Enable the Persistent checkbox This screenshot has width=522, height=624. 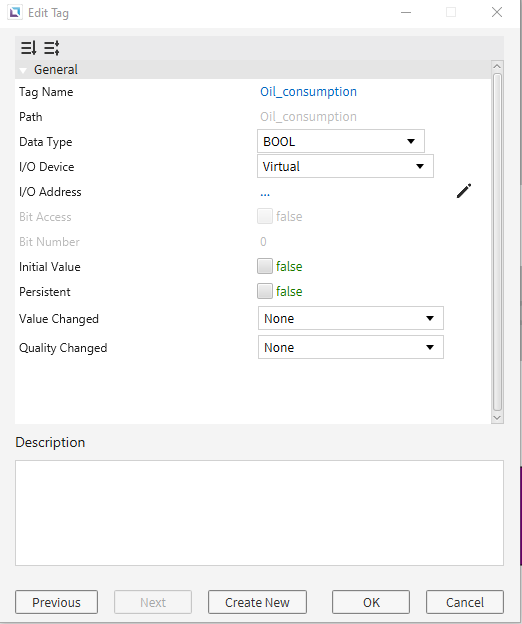[x=265, y=291]
